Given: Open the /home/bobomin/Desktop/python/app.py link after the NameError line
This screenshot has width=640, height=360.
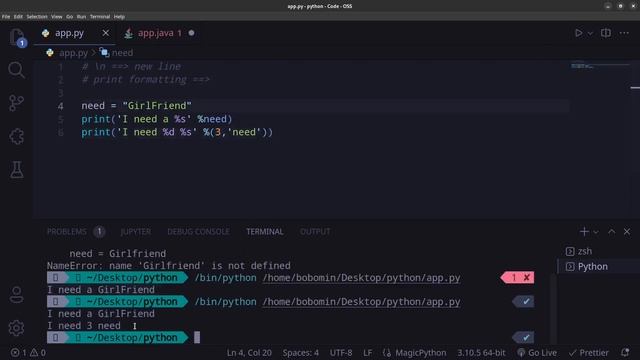Looking at the screenshot, I should click(x=361, y=278).
